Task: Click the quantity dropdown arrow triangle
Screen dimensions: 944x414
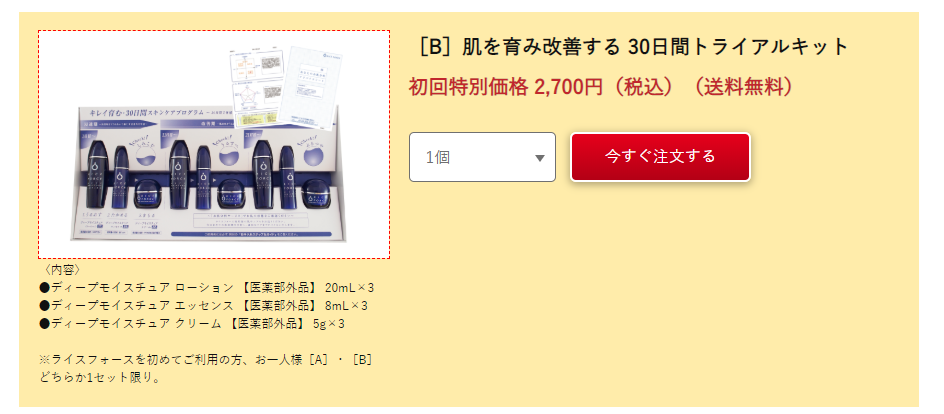Action: click(x=539, y=158)
